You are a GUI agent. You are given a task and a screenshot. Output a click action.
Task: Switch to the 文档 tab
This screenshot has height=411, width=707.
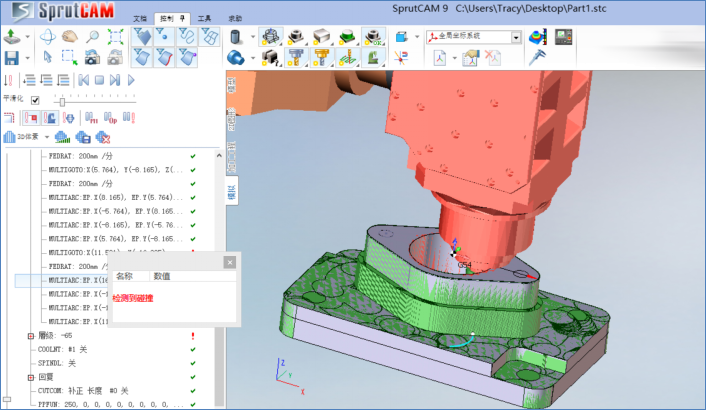click(140, 18)
